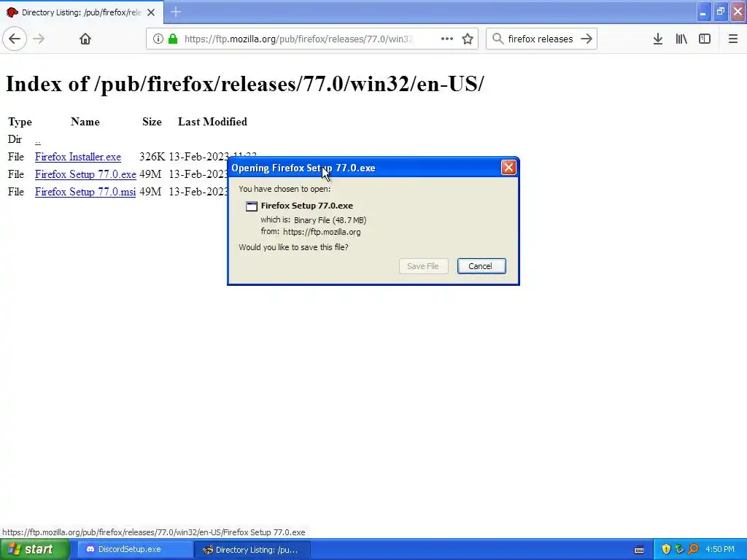This screenshot has width=747, height=560.
Task: Click the dialog title bar text
Action: [303, 168]
